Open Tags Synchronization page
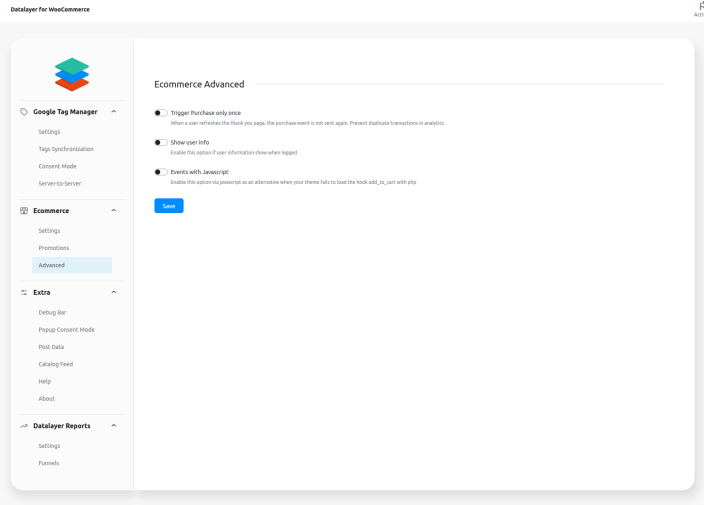The height and width of the screenshot is (505, 704). click(66, 149)
